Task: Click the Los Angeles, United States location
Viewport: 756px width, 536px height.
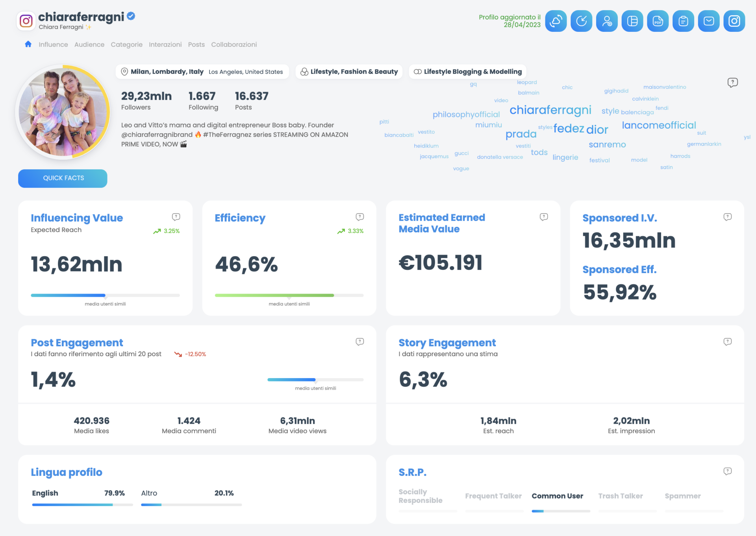Action: coord(246,72)
